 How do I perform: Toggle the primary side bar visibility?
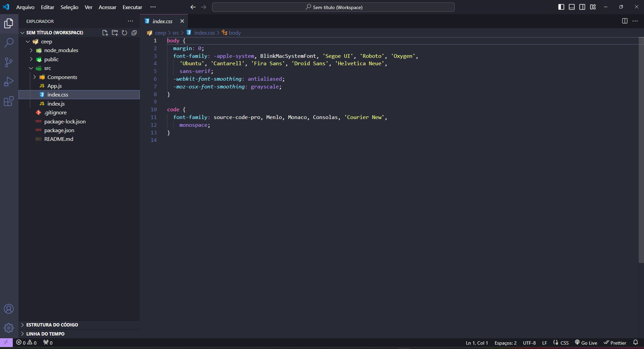click(x=561, y=7)
